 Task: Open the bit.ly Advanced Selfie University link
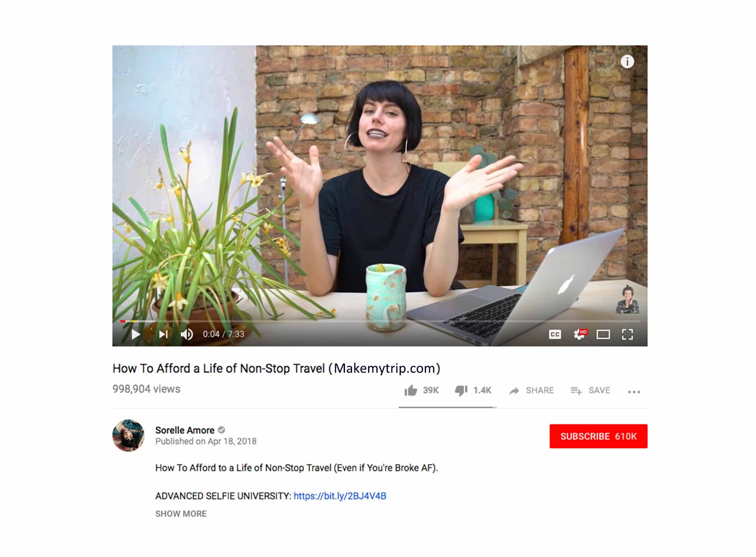[340, 496]
